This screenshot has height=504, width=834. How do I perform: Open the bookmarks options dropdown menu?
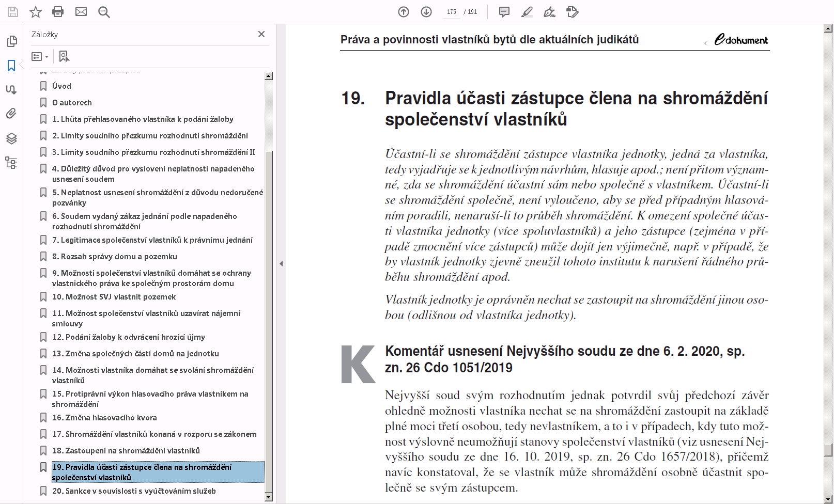click(x=40, y=56)
